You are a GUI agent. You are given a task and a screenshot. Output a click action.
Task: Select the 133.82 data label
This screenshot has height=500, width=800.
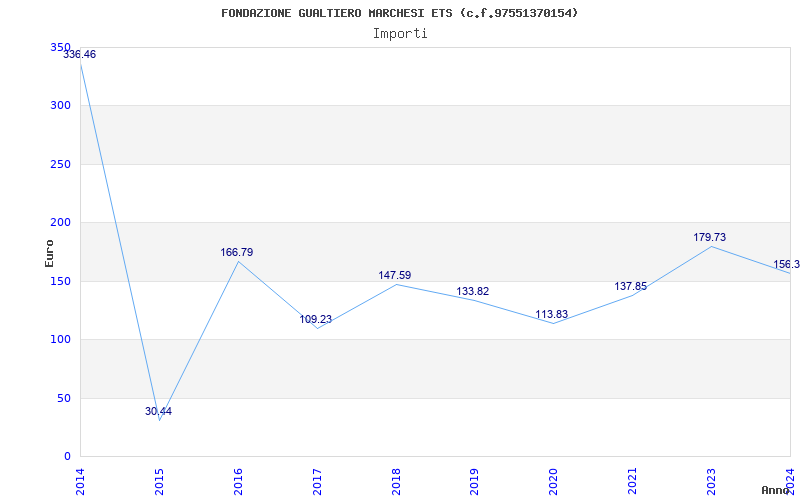[x=472, y=291]
